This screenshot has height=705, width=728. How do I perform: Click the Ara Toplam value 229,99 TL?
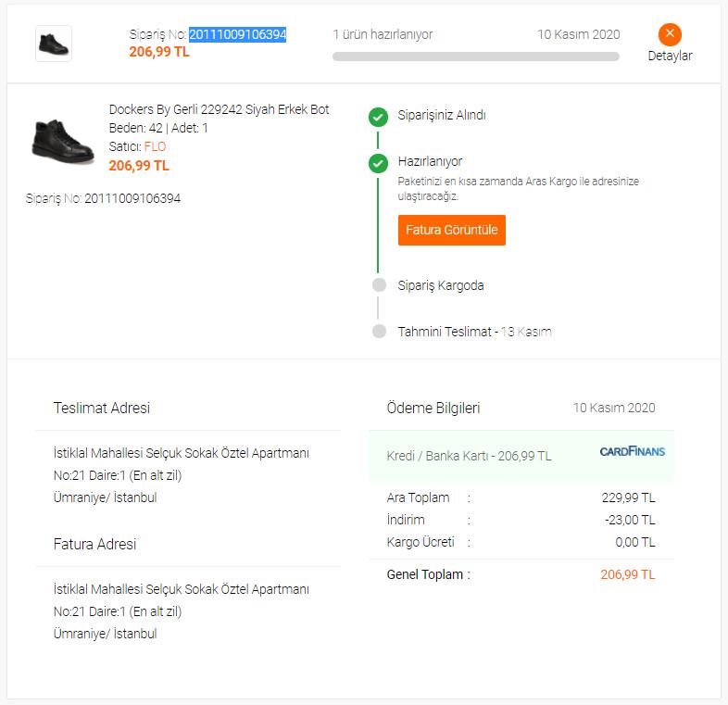(x=628, y=497)
